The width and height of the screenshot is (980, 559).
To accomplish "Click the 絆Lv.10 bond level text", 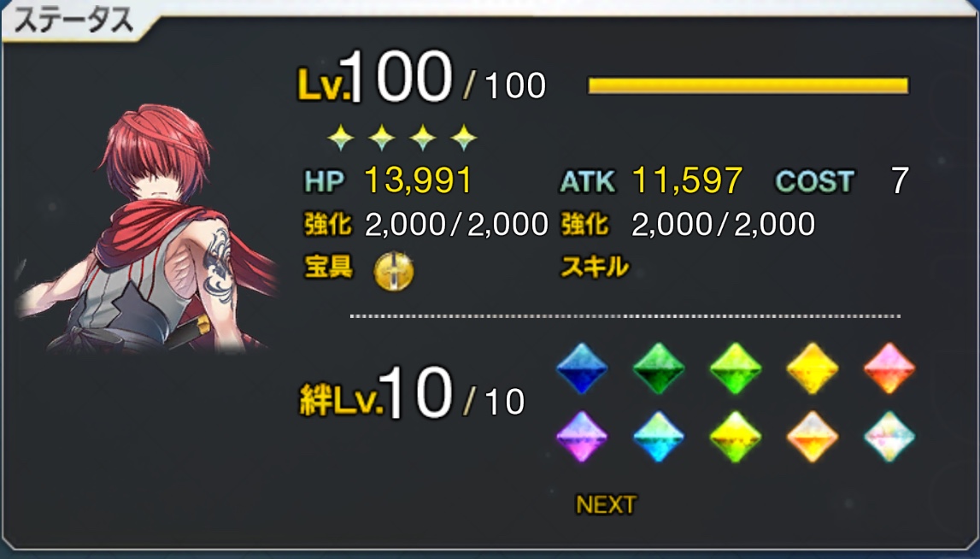I will point(376,394).
